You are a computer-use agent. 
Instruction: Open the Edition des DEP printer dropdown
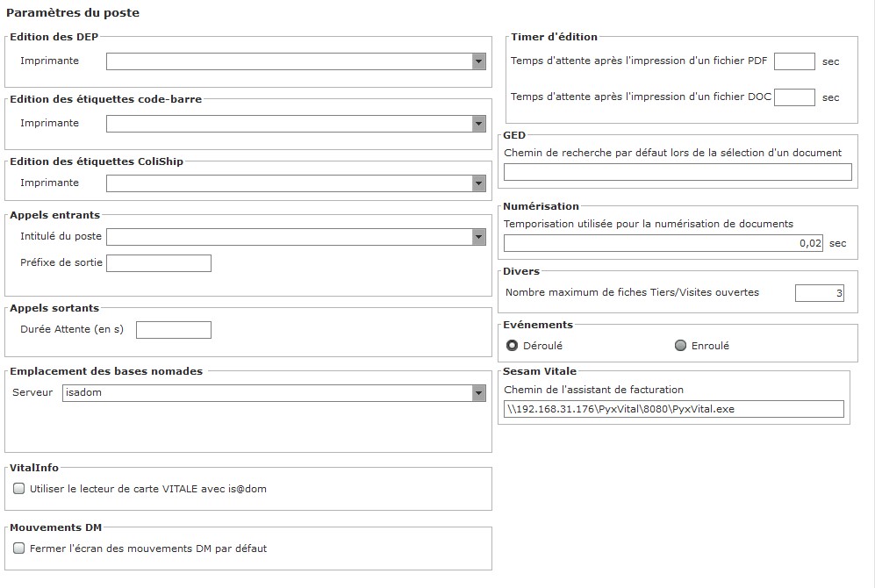pos(478,61)
